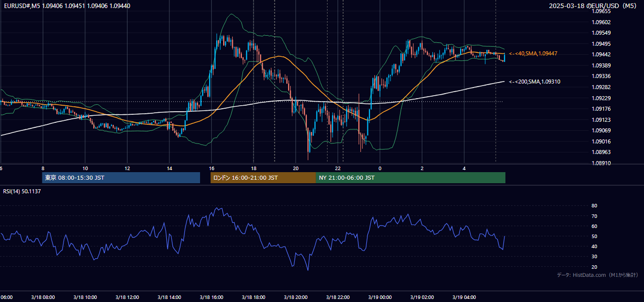Click the 3/18 10:00 time label
This screenshot has width=644, height=302.
tap(85, 297)
